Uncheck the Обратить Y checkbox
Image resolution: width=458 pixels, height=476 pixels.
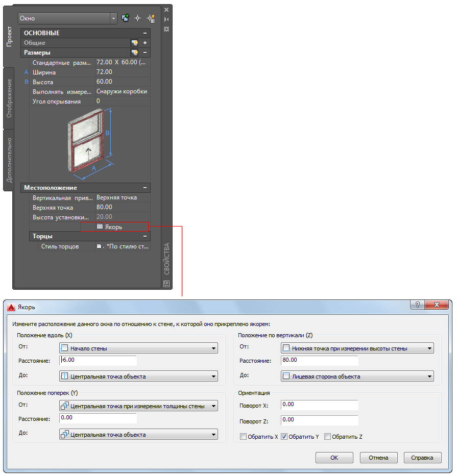pyautogui.click(x=284, y=437)
